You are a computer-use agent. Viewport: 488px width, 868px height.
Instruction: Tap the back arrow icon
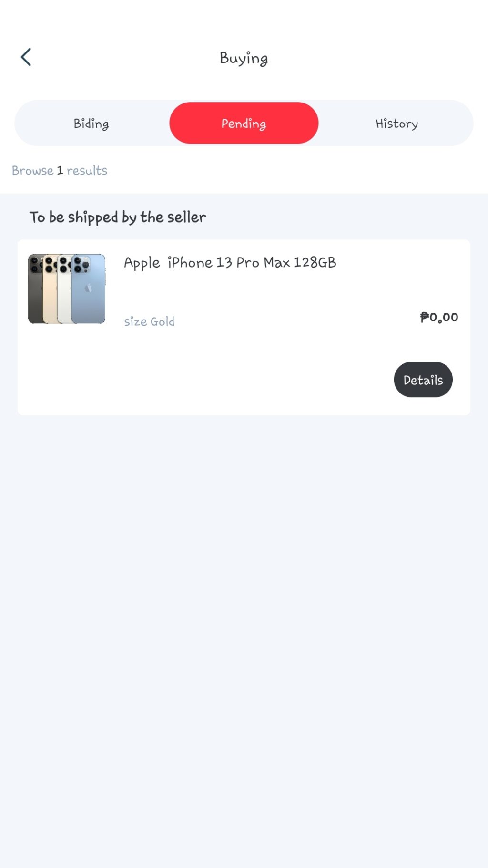(x=26, y=57)
